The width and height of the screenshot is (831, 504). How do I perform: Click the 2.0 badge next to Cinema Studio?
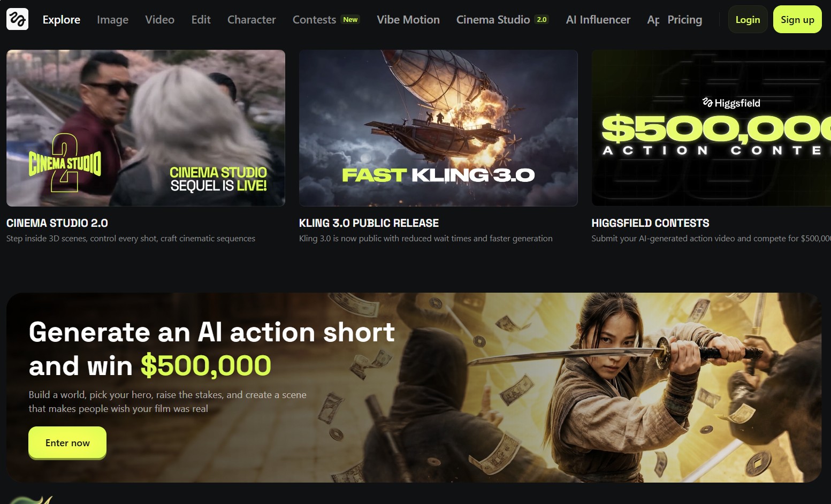tap(542, 20)
